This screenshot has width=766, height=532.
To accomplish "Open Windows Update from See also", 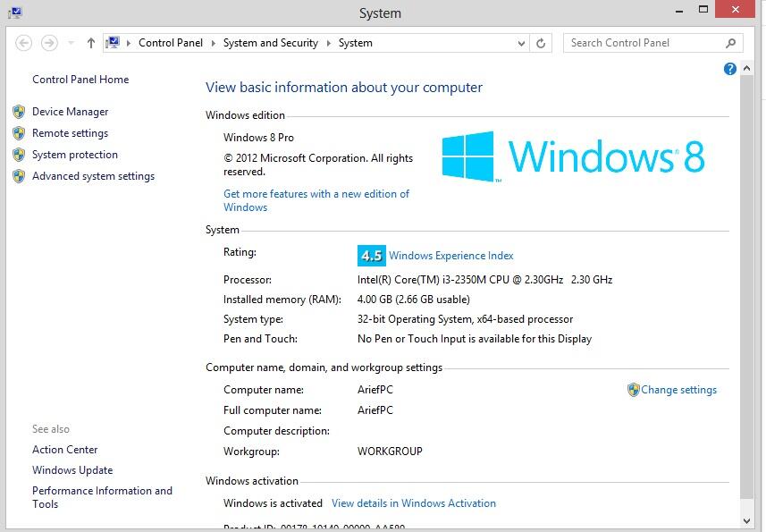I will pyautogui.click(x=72, y=470).
